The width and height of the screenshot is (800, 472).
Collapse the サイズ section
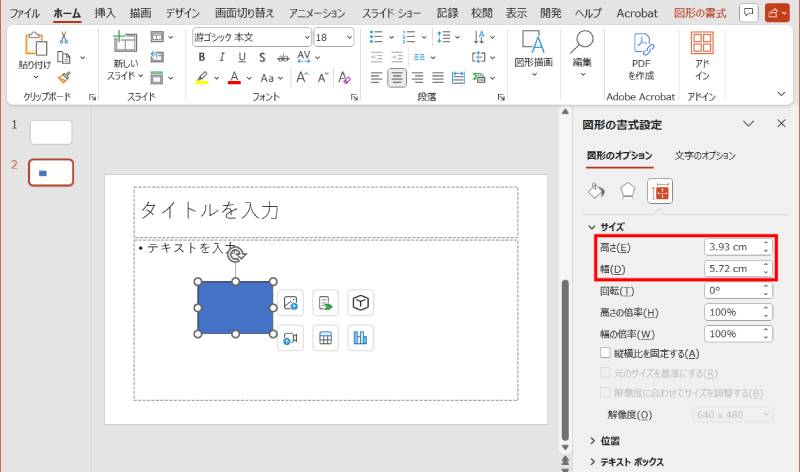(592, 227)
